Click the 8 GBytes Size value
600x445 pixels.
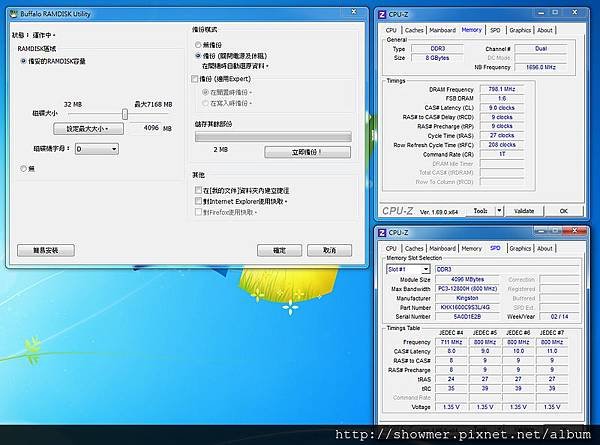click(437, 58)
